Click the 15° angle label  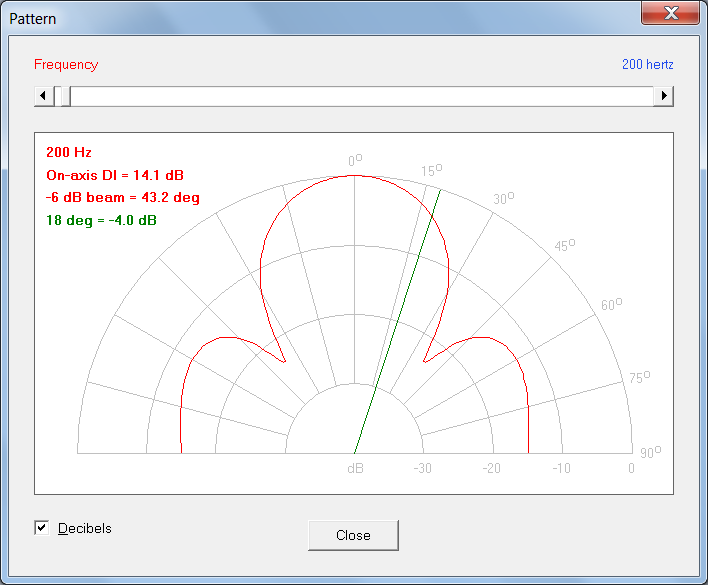[x=432, y=170]
